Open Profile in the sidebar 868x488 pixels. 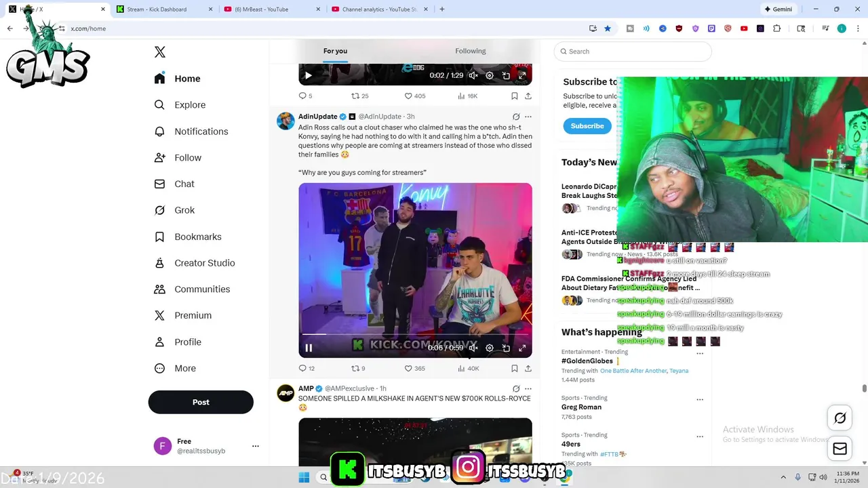tap(178, 342)
